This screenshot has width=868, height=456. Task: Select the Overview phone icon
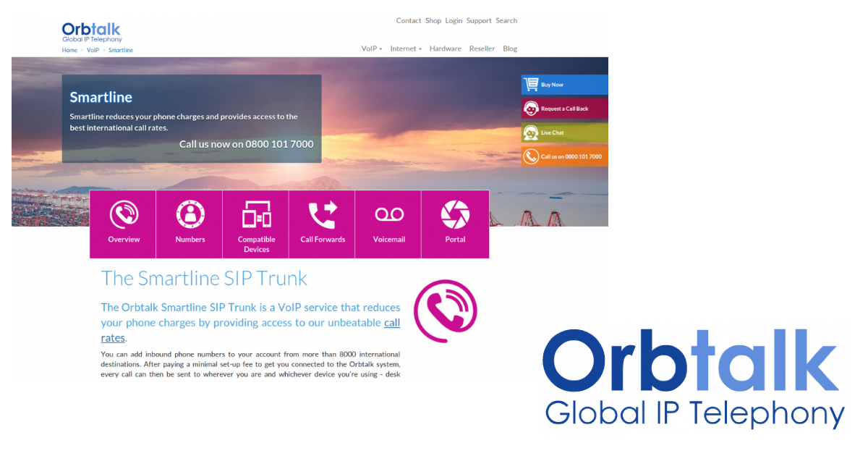click(122, 214)
